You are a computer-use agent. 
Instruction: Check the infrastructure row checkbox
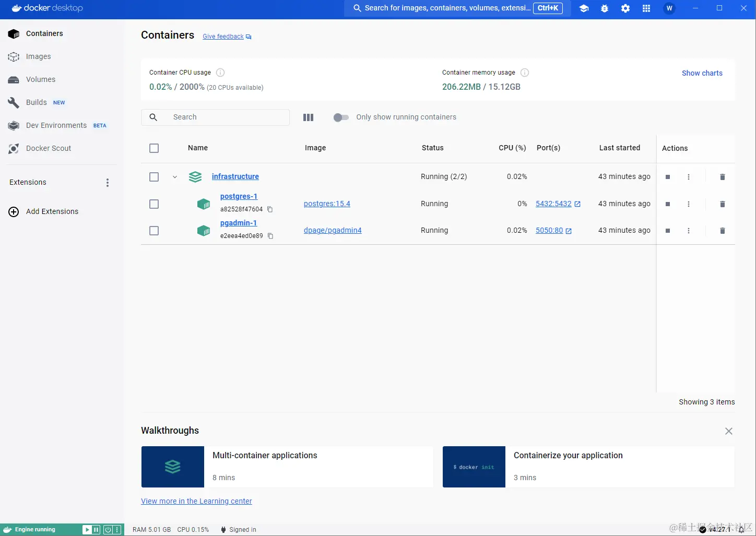[x=154, y=177]
